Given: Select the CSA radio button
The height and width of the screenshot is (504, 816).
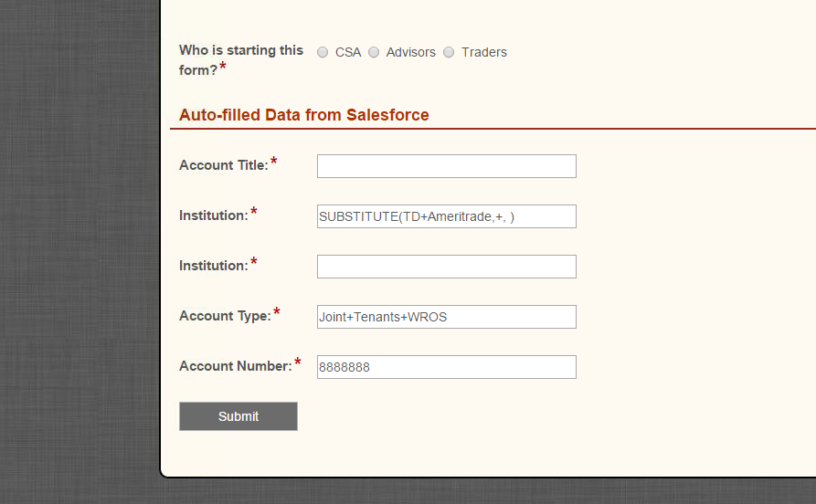Looking at the screenshot, I should tap(323, 52).
